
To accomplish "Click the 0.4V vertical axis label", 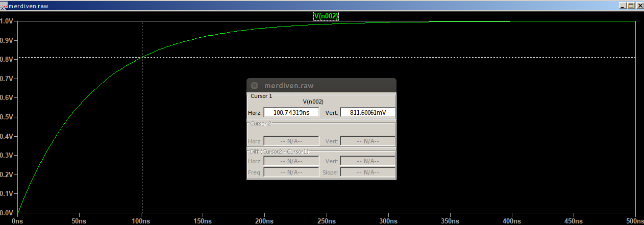I will [x=6, y=136].
